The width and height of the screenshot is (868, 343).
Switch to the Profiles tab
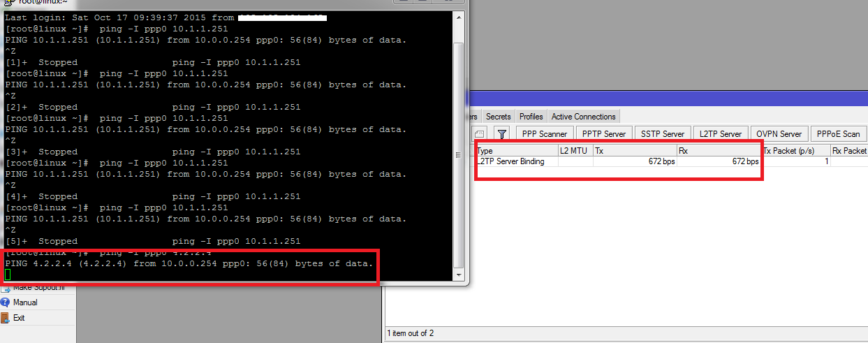pos(531,117)
